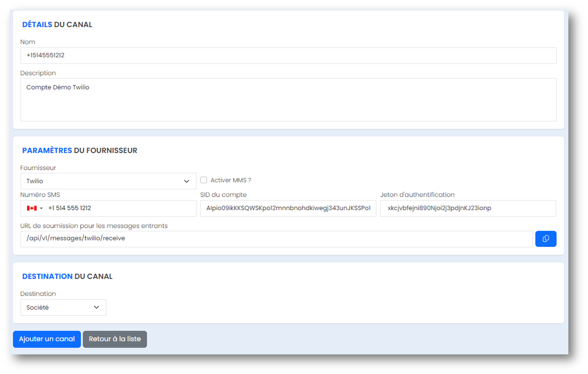Click the Destination field label
The width and height of the screenshot is (588, 374).
[x=38, y=294]
